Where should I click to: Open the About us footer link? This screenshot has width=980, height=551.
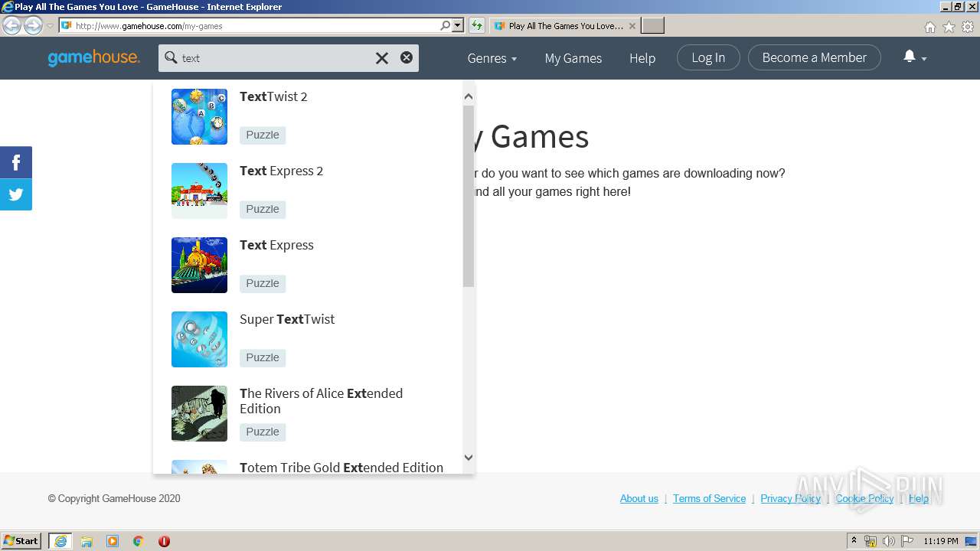tap(639, 498)
